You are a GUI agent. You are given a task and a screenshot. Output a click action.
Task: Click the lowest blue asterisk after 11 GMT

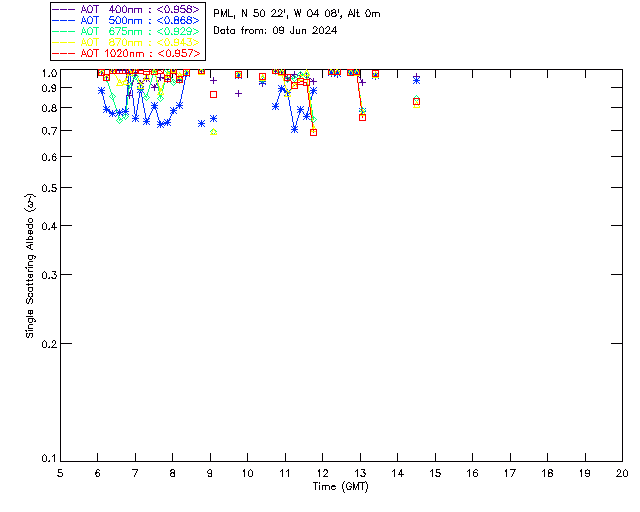tap(294, 129)
